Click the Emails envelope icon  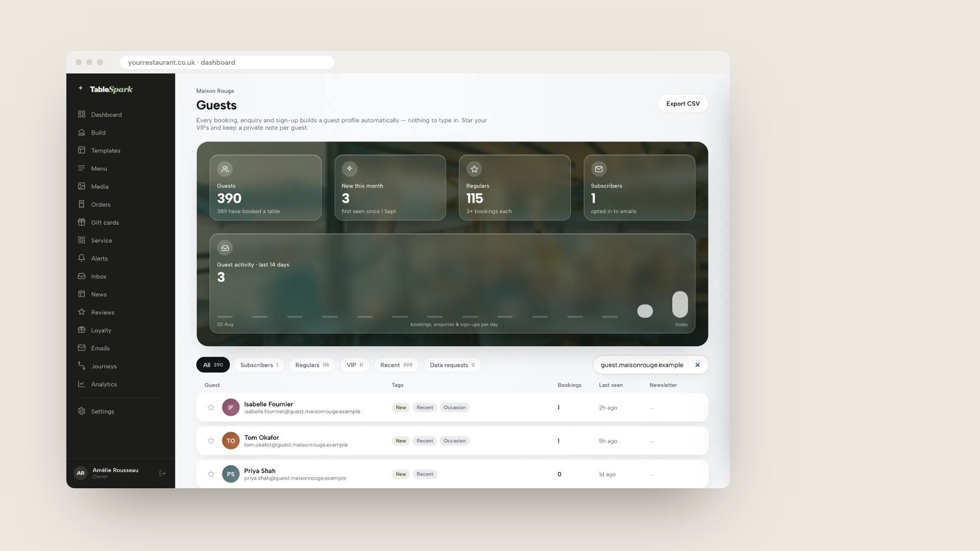point(81,348)
